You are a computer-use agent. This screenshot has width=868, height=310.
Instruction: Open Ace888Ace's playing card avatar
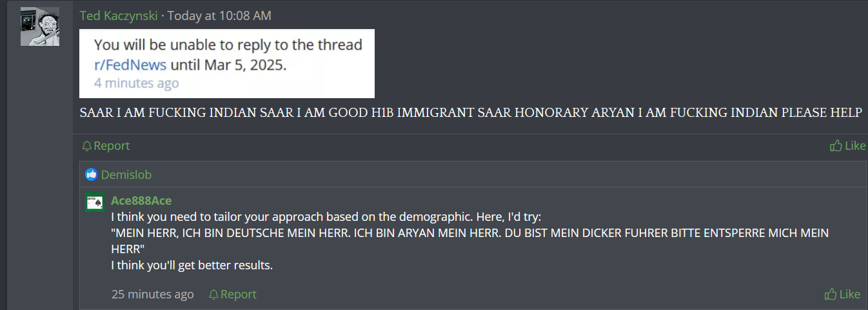point(95,202)
